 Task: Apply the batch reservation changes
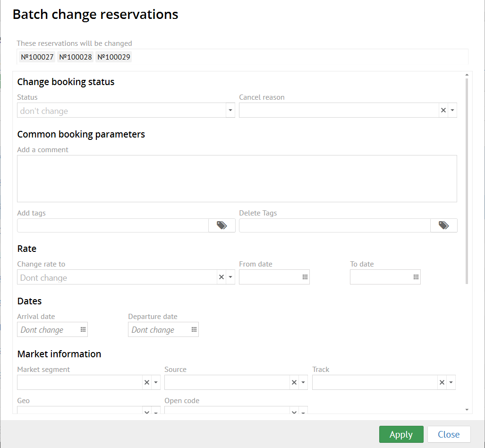pos(401,434)
